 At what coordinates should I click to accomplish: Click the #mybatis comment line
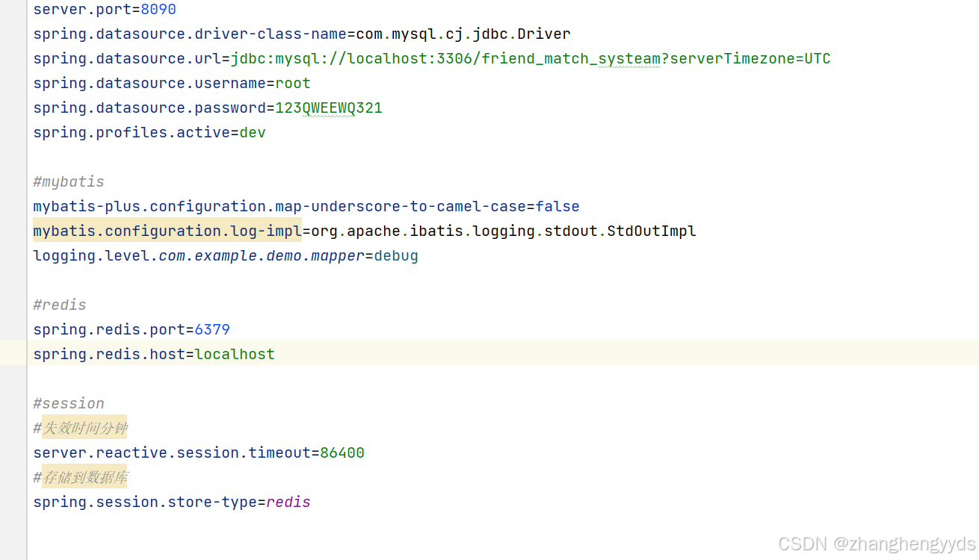[x=69, y=182]
